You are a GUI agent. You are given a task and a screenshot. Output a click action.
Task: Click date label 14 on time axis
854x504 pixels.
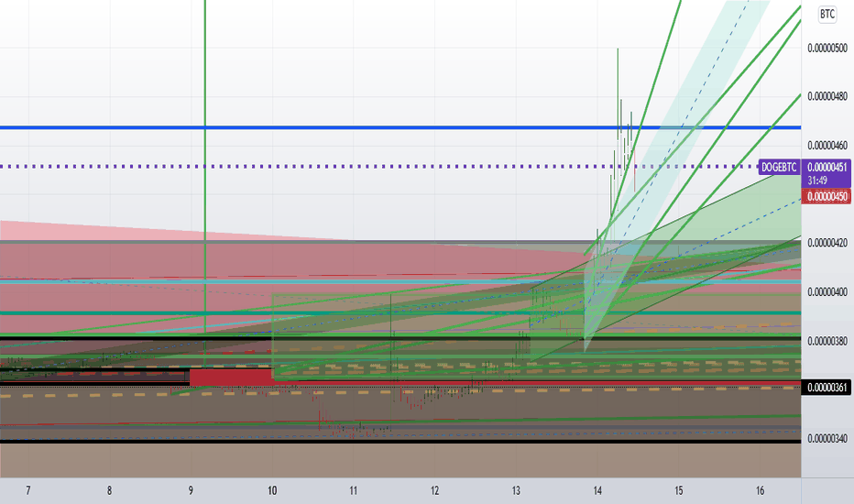point(597,491)
